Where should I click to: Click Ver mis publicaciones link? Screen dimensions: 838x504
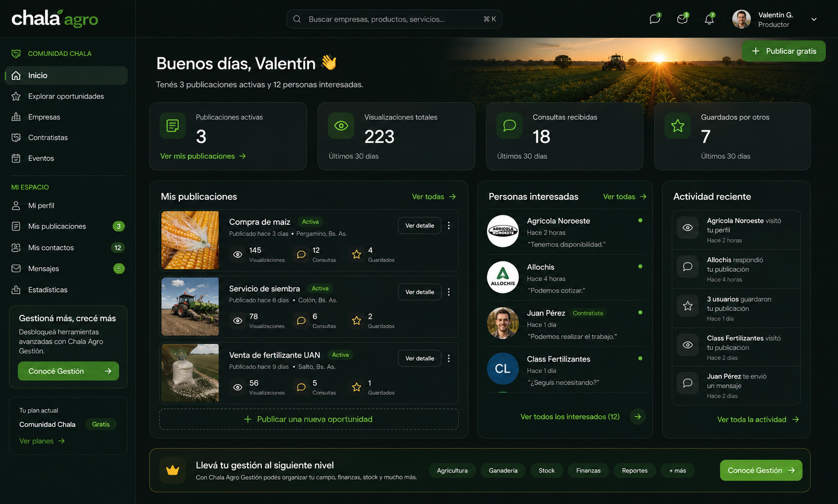click(203, 156)
